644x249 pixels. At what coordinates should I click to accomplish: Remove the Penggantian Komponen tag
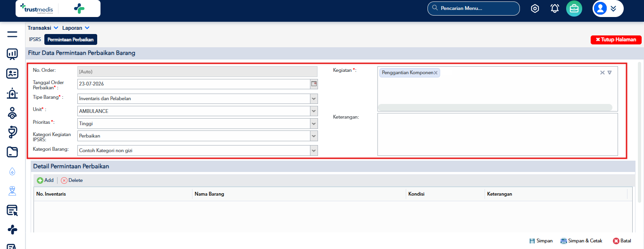click(436, 73)
